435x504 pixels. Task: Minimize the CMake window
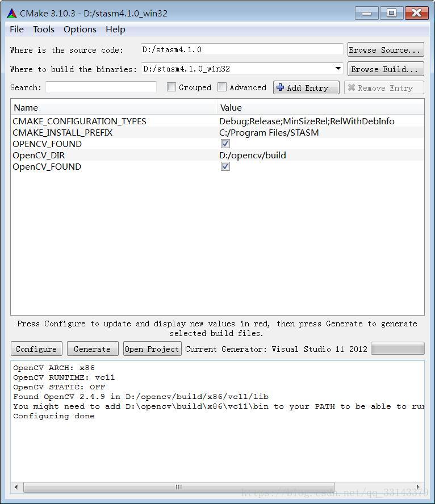(366, 13)
